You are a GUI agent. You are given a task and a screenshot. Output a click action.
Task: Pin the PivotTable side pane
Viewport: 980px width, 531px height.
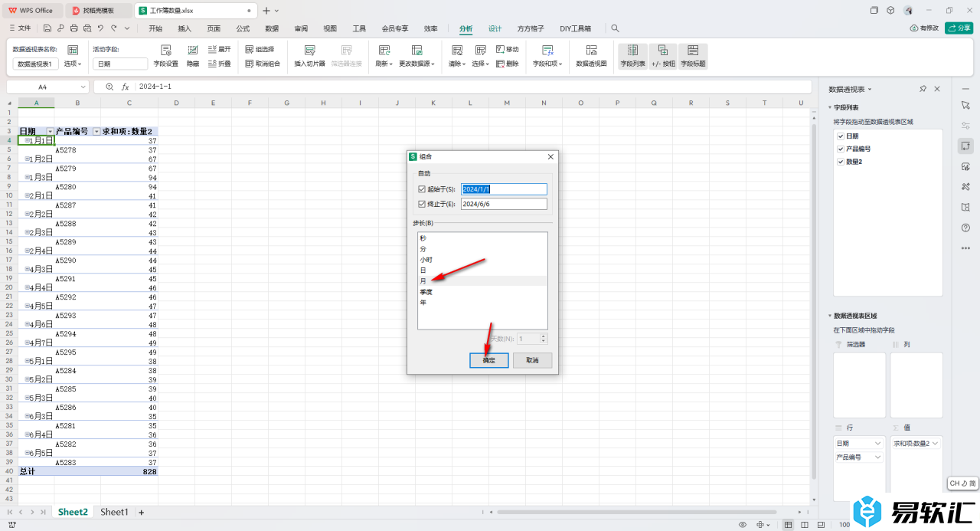(923, 89)
